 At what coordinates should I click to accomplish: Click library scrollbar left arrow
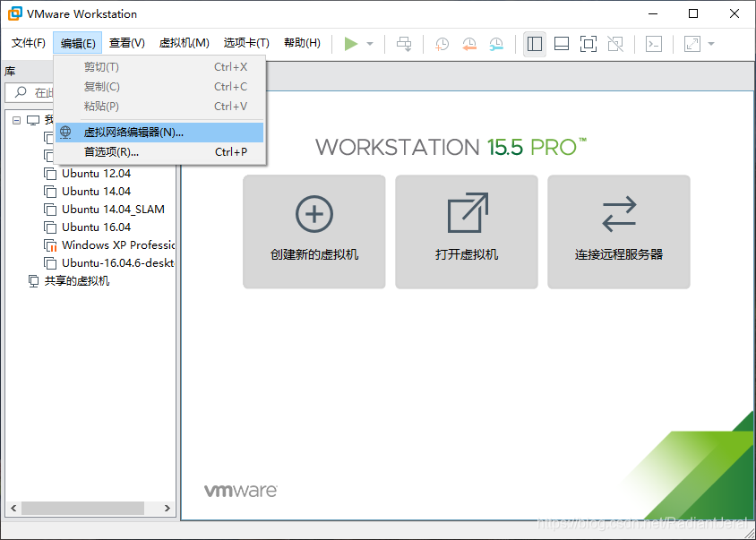13,508
